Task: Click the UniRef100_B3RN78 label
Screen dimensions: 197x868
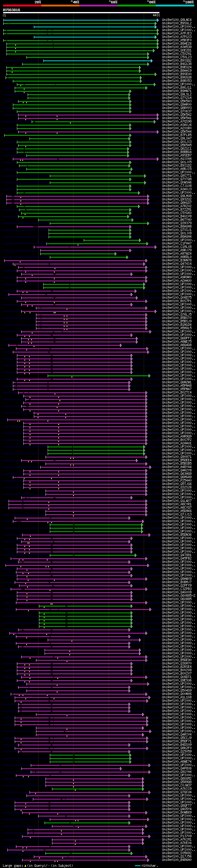Action: [177, 260]
